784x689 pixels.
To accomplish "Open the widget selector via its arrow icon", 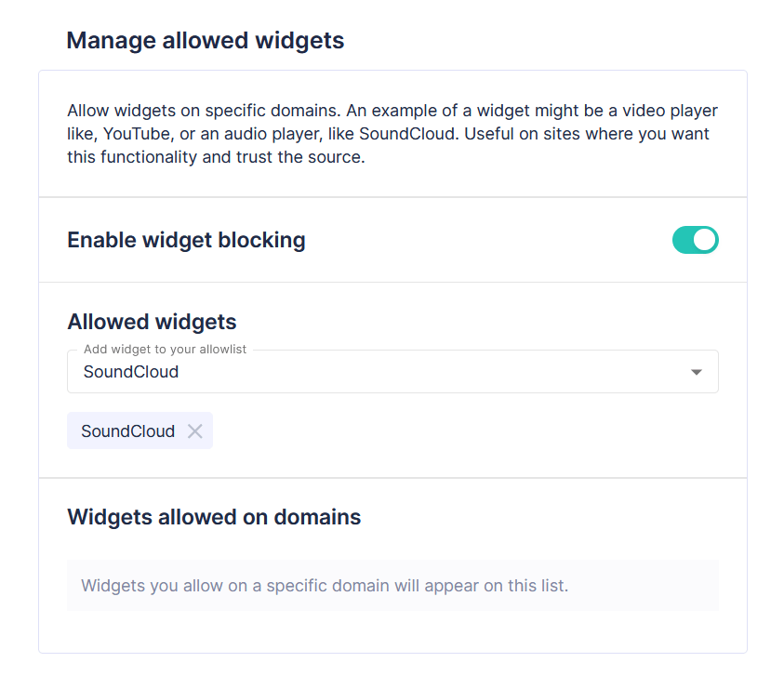I will 696,371.
